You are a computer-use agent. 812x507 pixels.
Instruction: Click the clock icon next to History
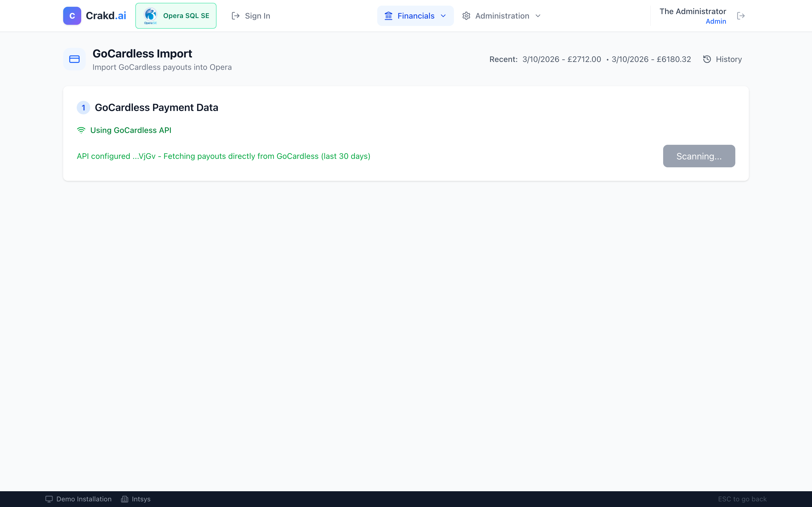pos(707,59)
